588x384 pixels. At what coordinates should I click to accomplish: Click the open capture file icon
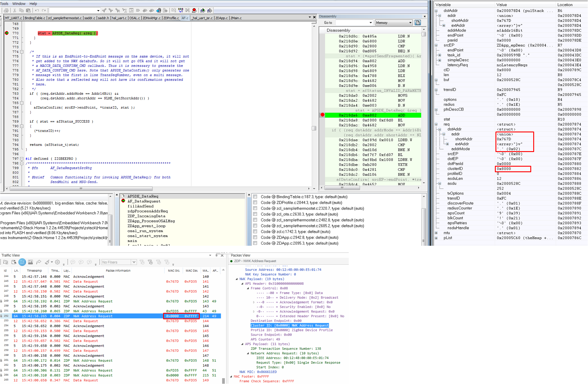point(6,262)
